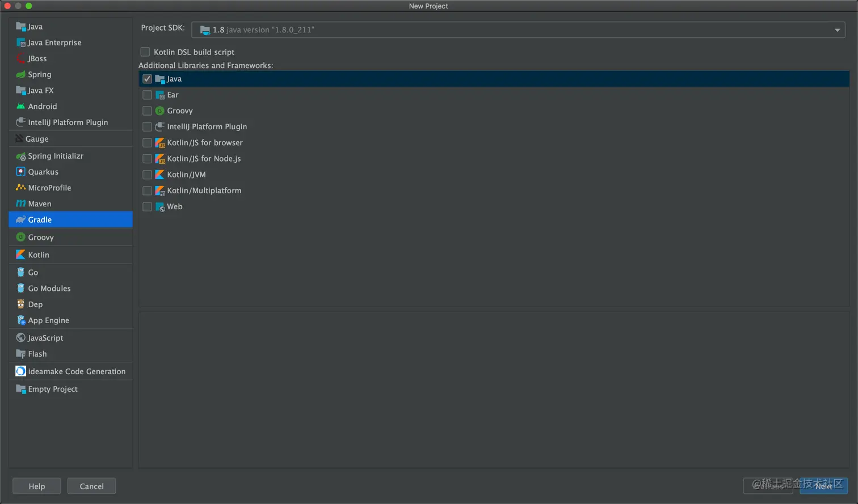Click the Go Modules gopher icon
This screenshot has height=504, width=858.
[21, 288]
